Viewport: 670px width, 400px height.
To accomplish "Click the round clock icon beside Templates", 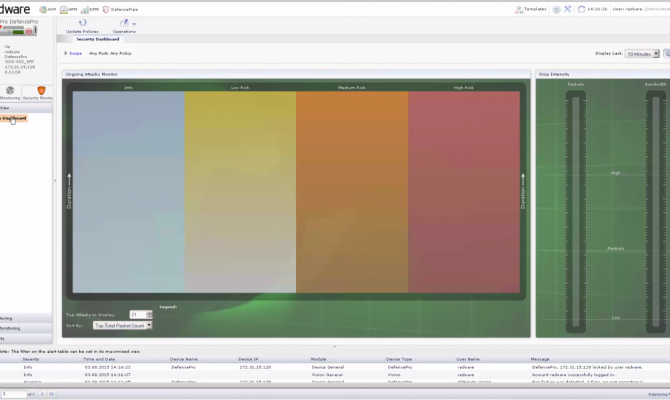I will 556,9.
